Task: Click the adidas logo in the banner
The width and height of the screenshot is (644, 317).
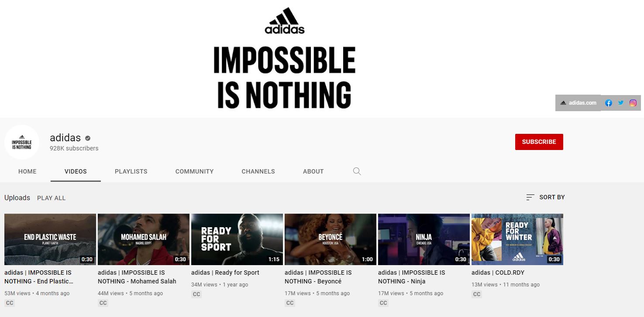Action: pos(285,20)
